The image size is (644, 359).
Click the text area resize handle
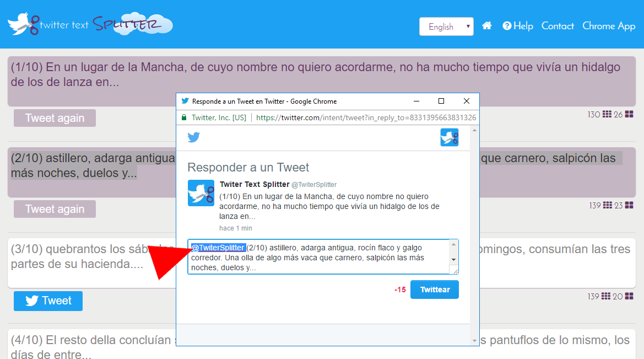[x=455, y=270]
